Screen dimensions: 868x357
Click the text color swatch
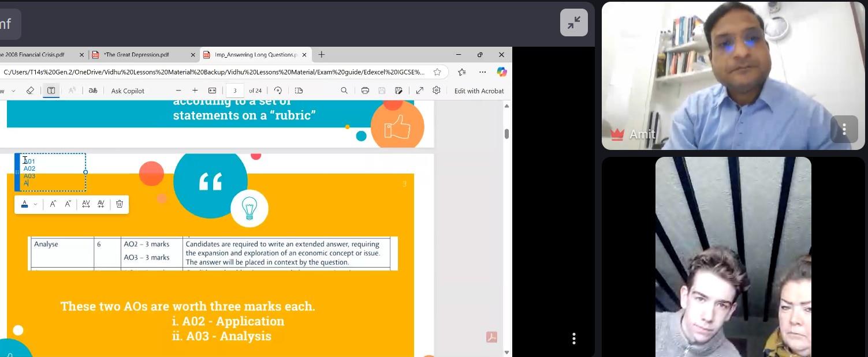pos(25,204)
